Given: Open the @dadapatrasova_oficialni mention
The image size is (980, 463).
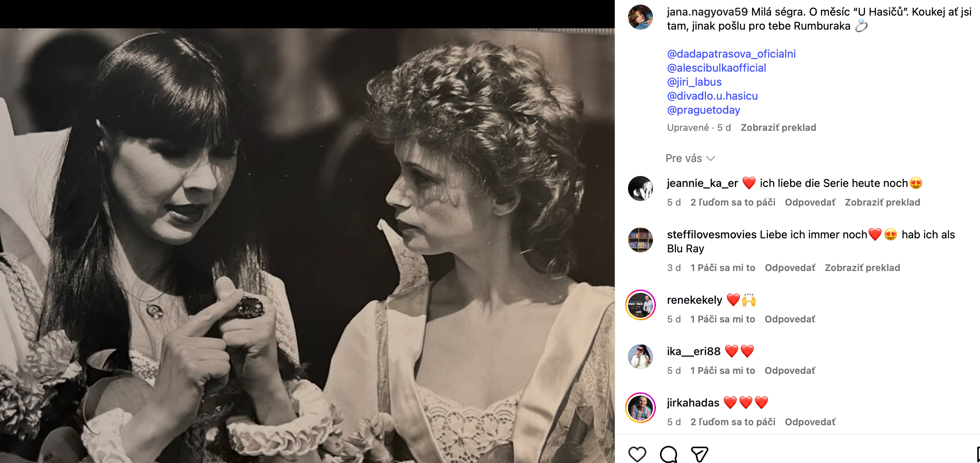Looking at the screenshot, I should 731,54.
